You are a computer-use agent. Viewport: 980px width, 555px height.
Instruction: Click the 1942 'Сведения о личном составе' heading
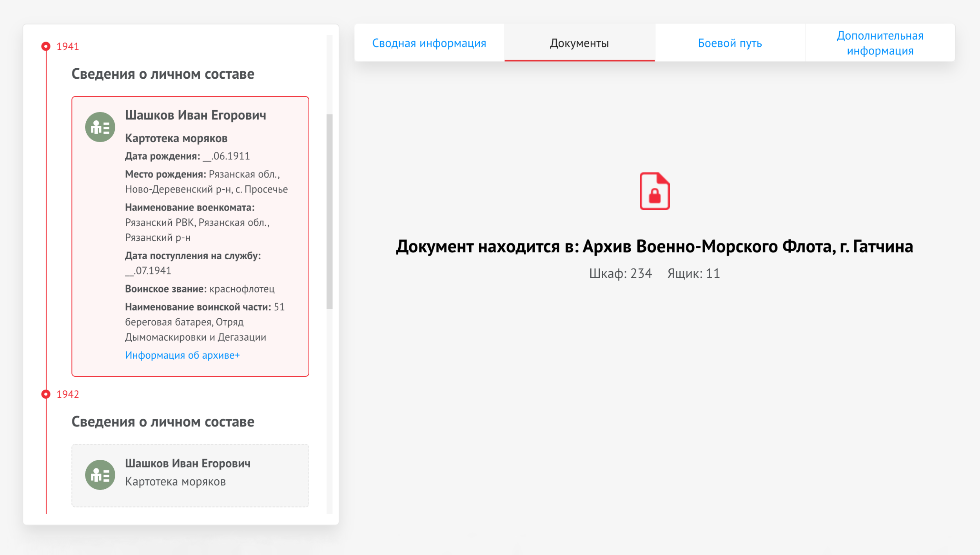tap(163, 422)
